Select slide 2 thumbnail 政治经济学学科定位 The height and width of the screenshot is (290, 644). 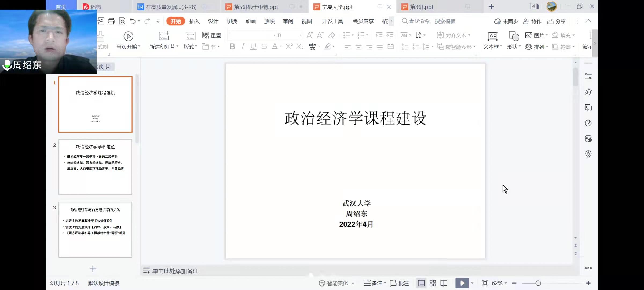pyautogui.click(x=95, y=167)
